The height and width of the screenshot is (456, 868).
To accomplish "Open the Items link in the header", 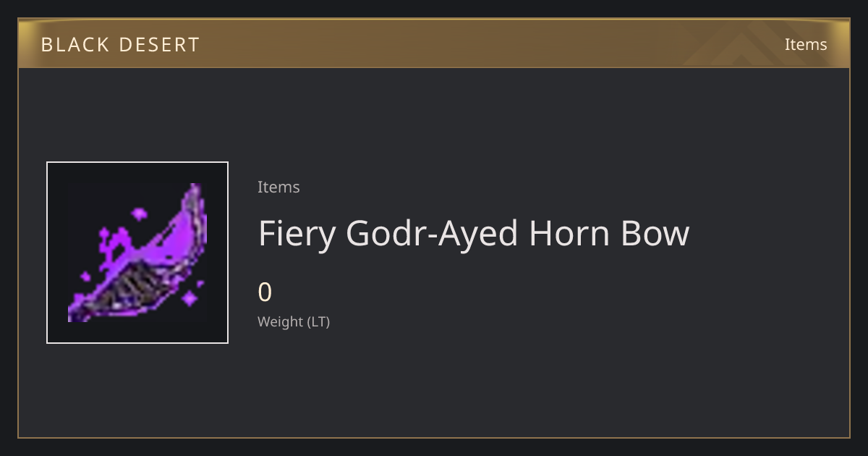I will tap(806, 44).
